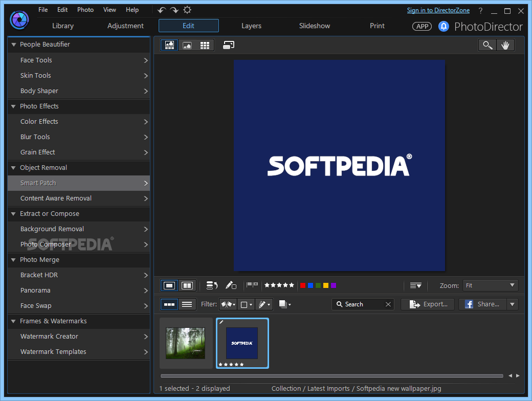This screenshot has height=401, width=532.
Task: Open the flag filter dropdown
Action: coord(228,304)
